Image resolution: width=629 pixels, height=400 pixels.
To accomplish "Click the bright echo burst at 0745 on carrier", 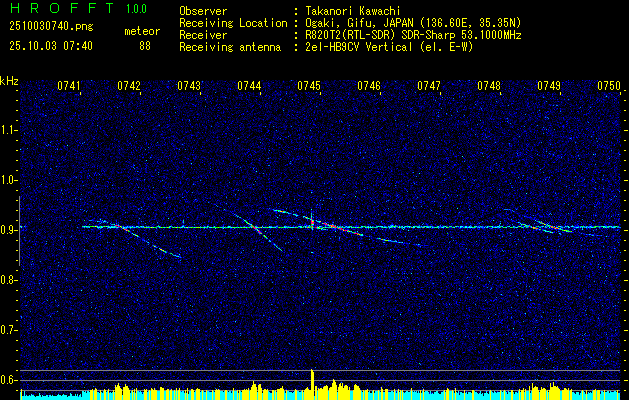I will coord(312,221).
